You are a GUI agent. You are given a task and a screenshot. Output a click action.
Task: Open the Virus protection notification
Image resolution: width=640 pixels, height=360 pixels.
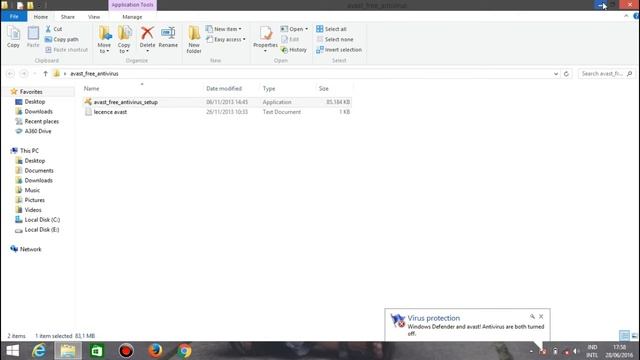pyautogui.click(x=467, y=325)
